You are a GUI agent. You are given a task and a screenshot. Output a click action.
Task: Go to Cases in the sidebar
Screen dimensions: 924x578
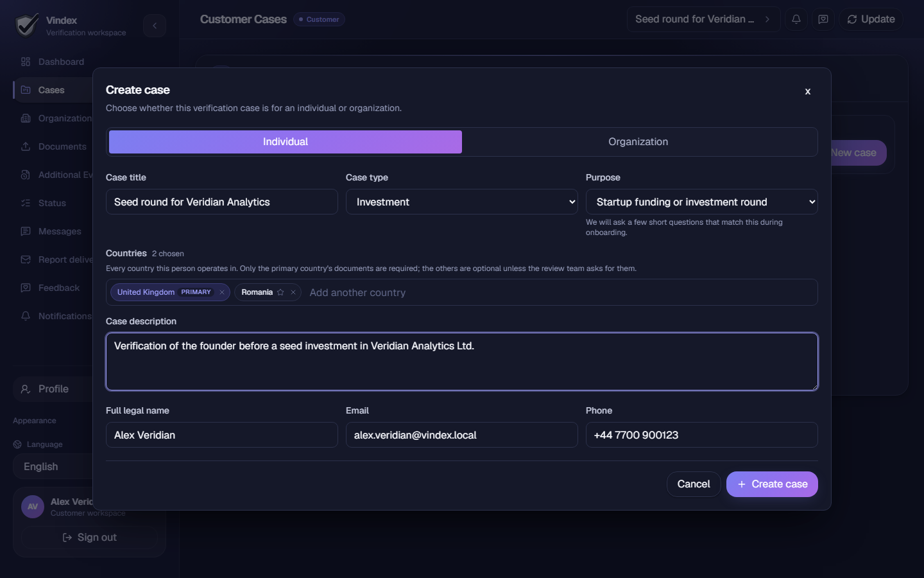[x=53, y=90]
